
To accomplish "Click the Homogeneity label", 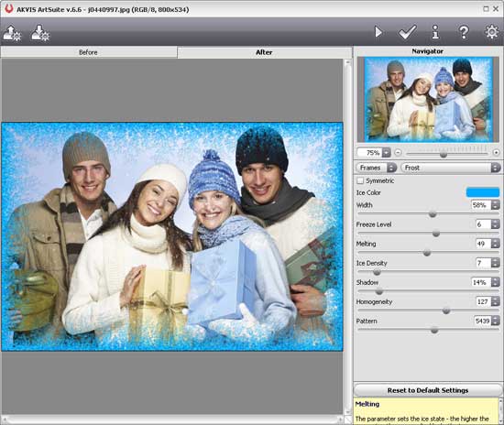I will 374,302.
